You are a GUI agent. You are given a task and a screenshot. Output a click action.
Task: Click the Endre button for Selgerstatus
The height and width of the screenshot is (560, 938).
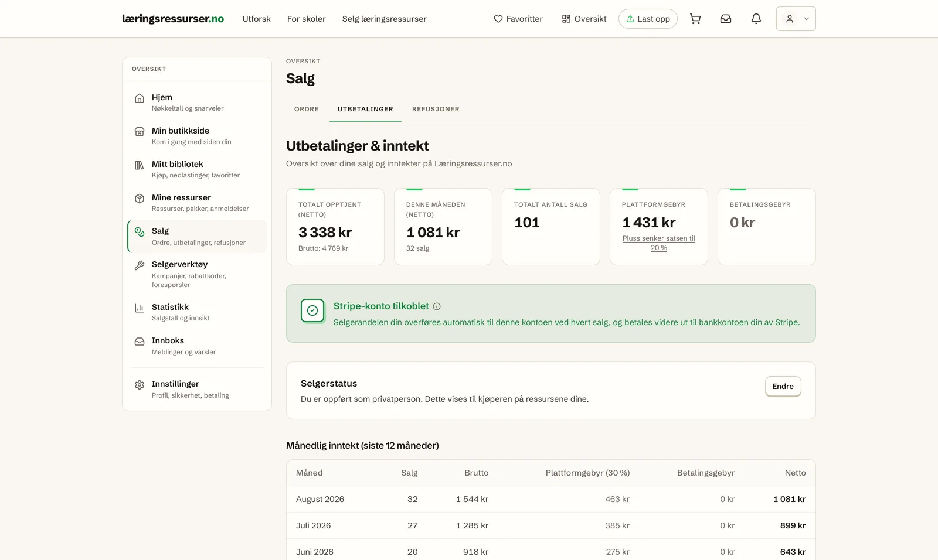pos(783,386)
